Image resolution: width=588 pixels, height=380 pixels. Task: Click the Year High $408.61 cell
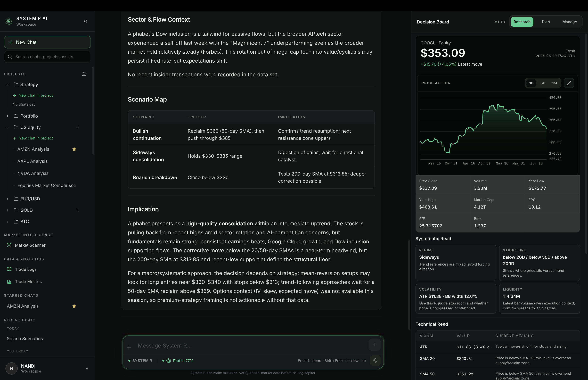point(443,204)
